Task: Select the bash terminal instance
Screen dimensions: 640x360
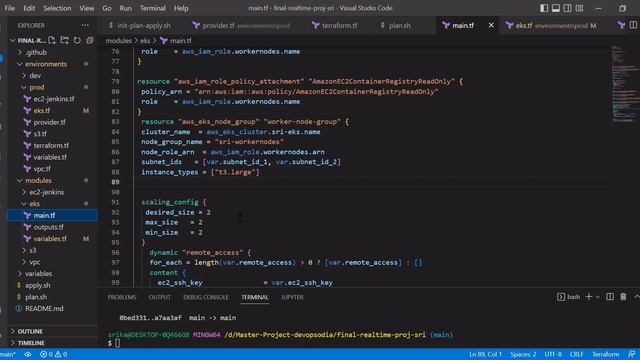Action: click(x=569, y=297)
